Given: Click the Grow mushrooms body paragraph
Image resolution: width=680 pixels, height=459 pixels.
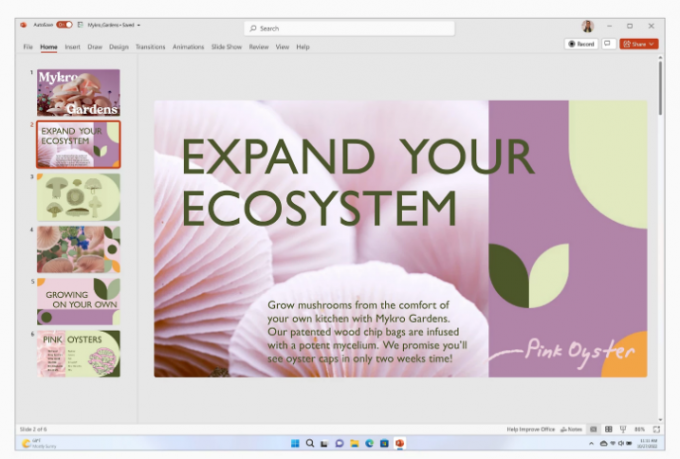Looking at the screenshot, I should [367, 332].
